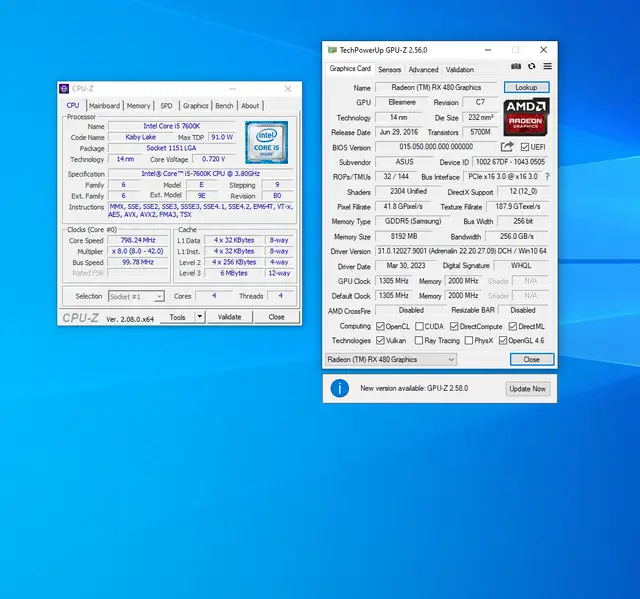Click the Tools button in CPU-Z

pos(177,317)
